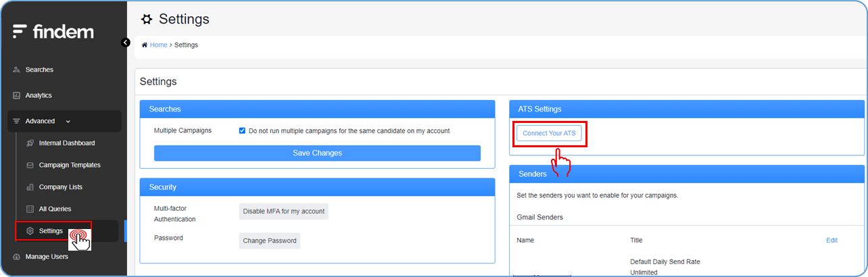
Task: Click the Manage Users icon
Action: click(x=16, y=257)
